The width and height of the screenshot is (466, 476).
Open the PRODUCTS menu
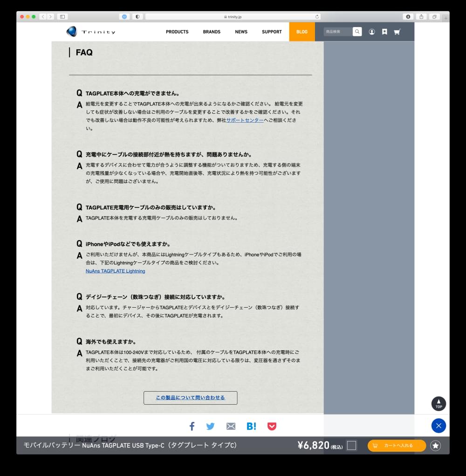coord(177,32)
